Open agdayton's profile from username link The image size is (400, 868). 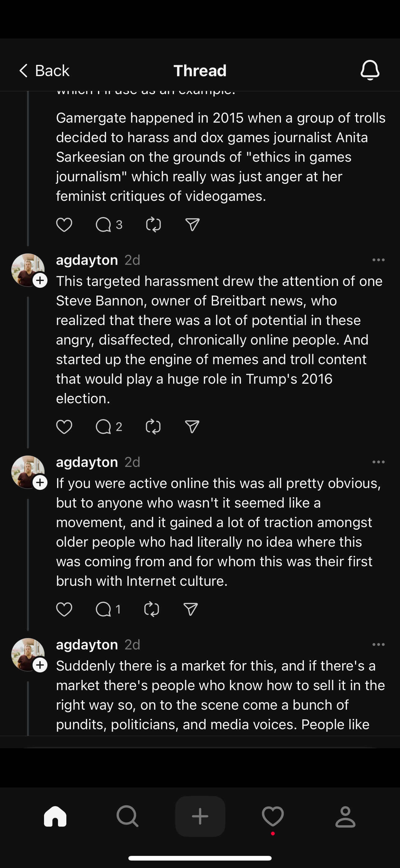87,260
